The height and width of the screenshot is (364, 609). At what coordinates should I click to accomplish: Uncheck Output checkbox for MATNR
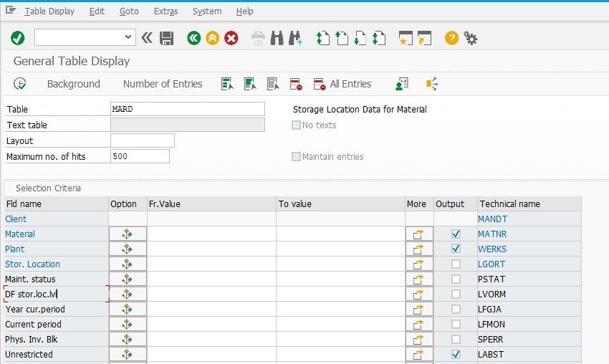pos(456,234)
